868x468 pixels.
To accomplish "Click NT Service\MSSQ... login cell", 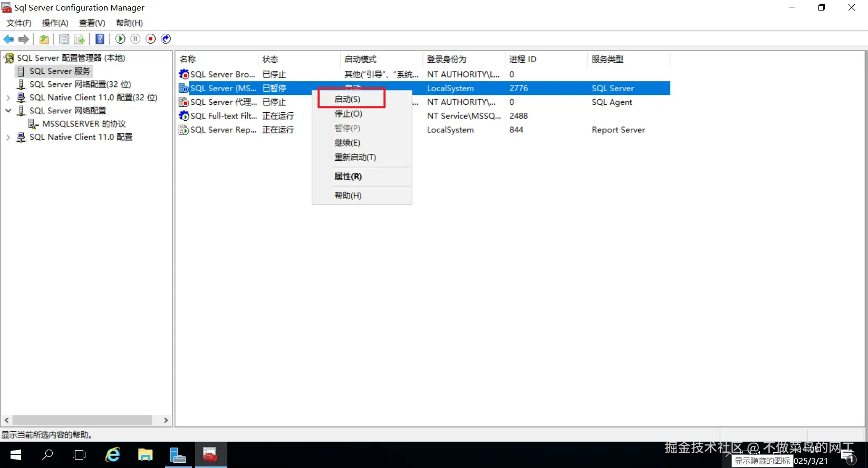I will [464, 116].
